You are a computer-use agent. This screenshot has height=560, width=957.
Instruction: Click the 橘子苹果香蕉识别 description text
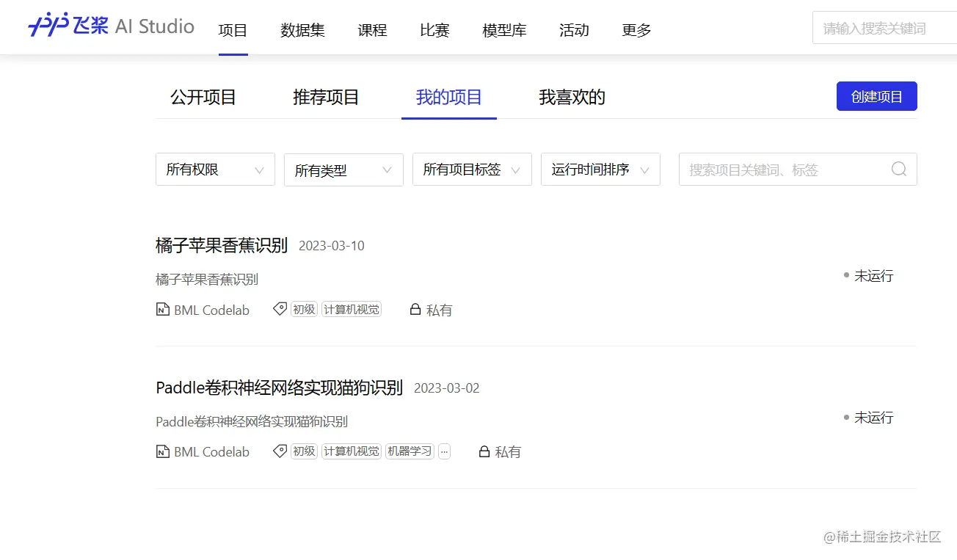point(207,280)
